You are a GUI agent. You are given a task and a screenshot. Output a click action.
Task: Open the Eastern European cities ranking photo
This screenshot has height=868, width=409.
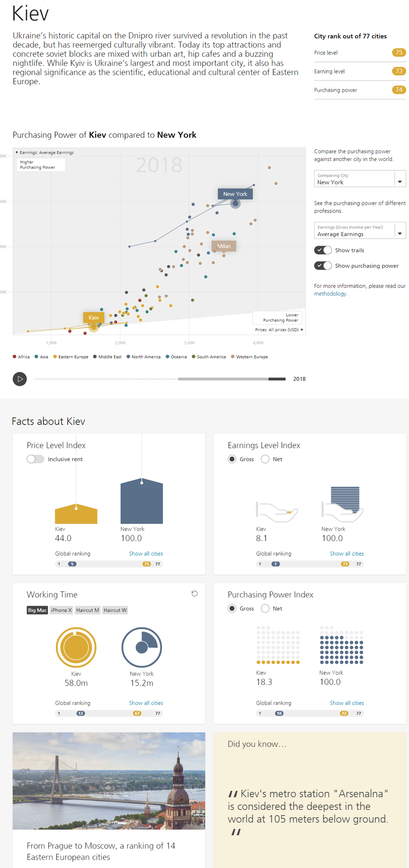(x=109, y=781)
